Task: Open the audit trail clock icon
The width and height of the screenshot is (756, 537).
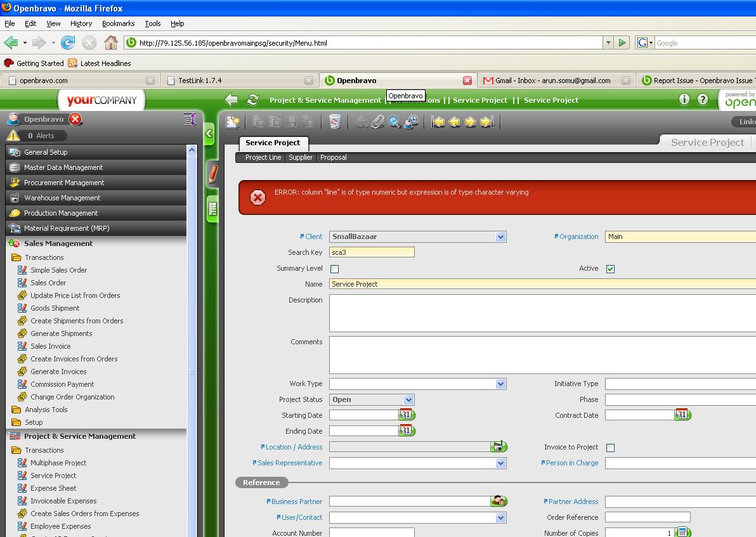Action: click(x=411, y=122)
